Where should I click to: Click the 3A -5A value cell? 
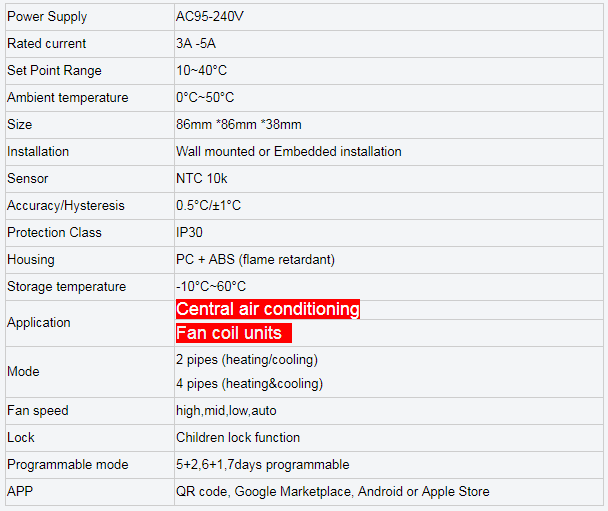point(194,44)
